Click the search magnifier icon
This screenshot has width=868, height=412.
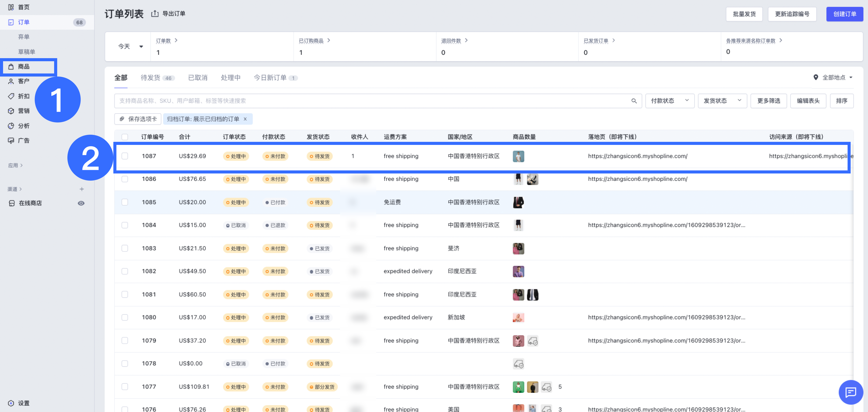[634, 101]
